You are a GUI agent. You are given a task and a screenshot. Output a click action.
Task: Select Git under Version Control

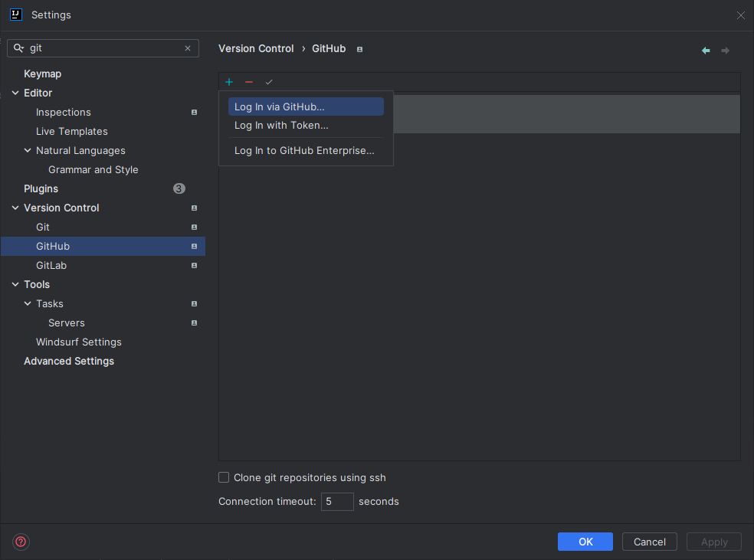43,227
